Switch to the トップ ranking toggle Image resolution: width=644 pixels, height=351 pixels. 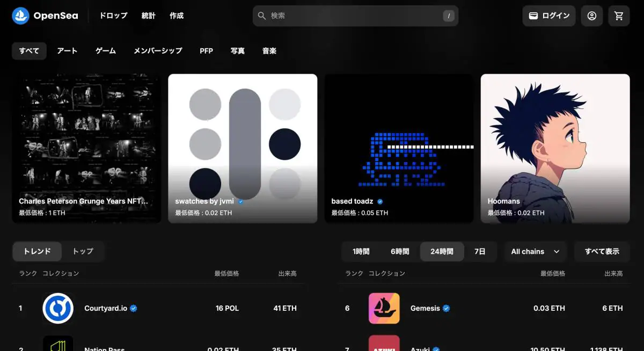[83, 251]
